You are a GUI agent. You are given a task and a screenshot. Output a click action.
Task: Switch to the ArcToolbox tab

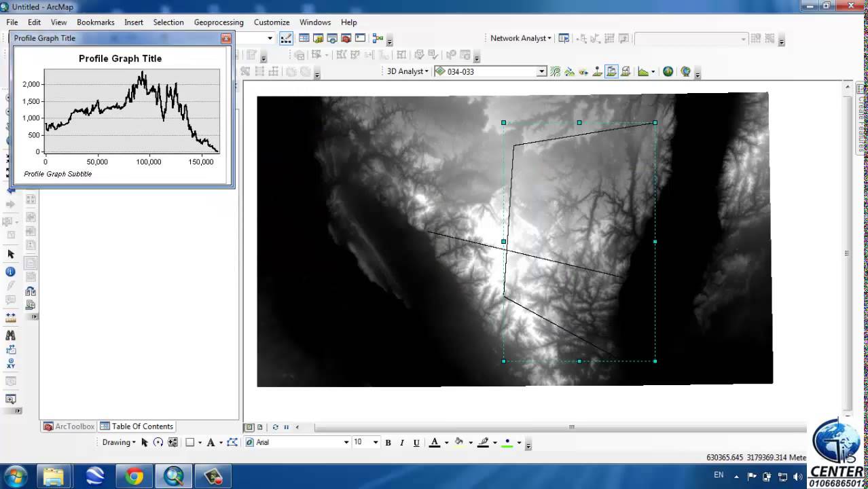[69, 427]
